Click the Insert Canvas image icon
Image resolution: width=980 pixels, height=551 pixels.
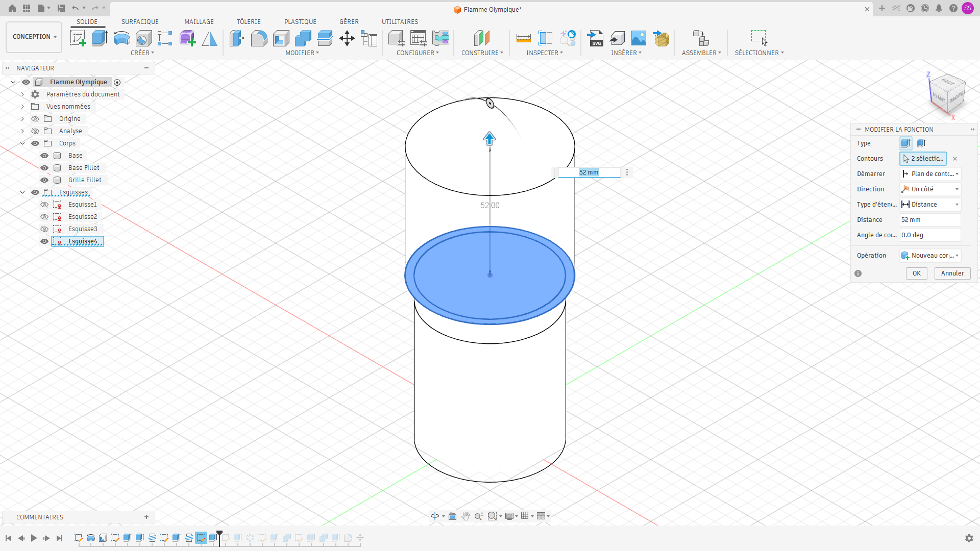coord(639,38)
